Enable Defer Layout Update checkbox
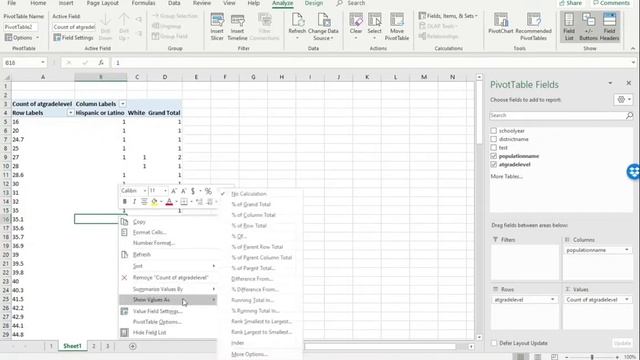The height and width of the screenshot is (360, 640). pos(494,343)
